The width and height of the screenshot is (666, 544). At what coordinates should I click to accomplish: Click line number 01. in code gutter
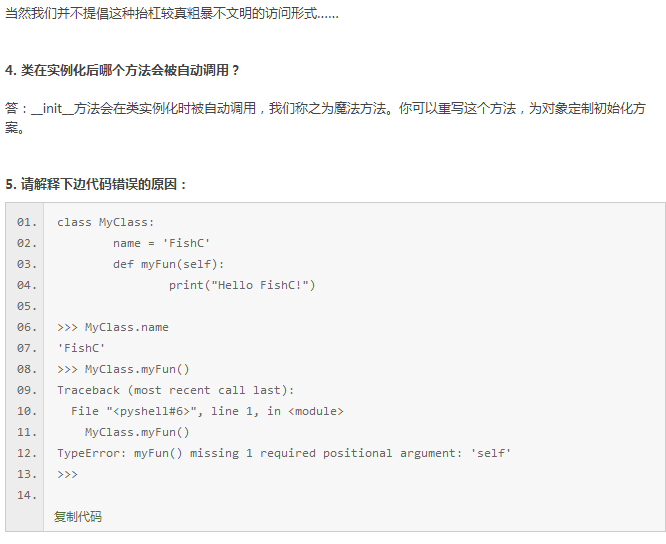27,222
